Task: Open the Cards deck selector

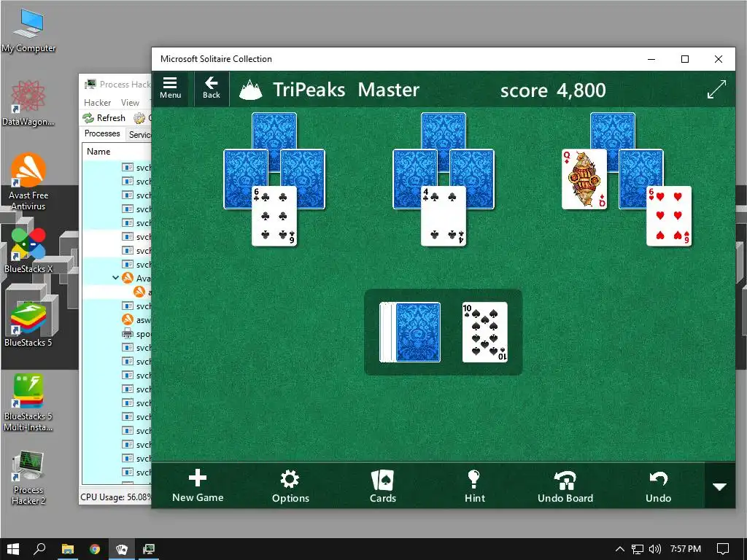Action: 382,486
